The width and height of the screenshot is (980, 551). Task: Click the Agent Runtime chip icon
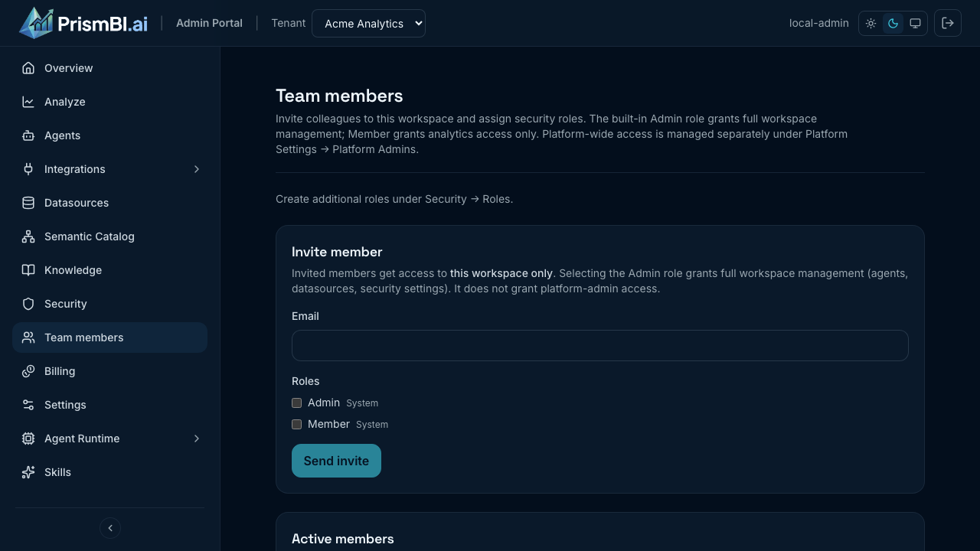coord(28,439)
